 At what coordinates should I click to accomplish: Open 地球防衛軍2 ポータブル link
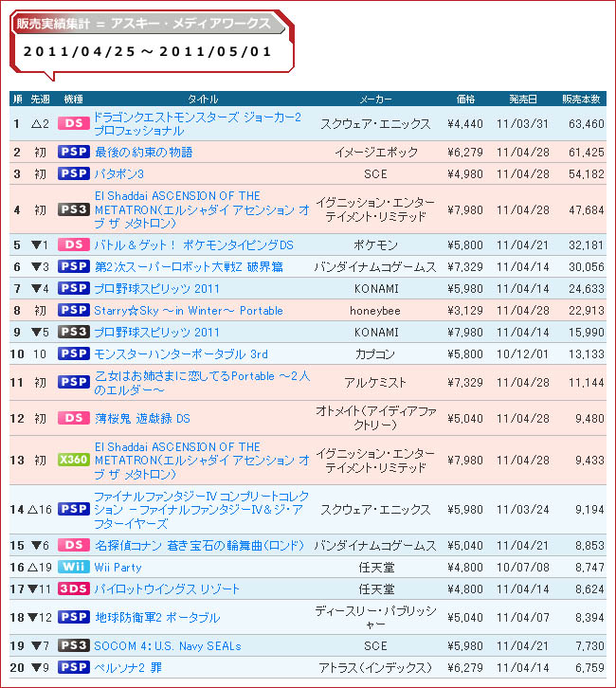(157, 618)
